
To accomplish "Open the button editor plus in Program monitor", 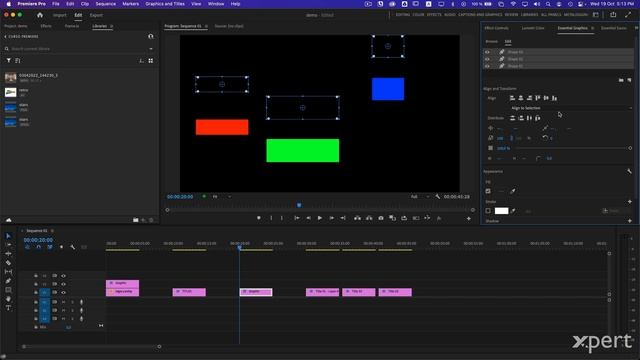I will 469,219.
